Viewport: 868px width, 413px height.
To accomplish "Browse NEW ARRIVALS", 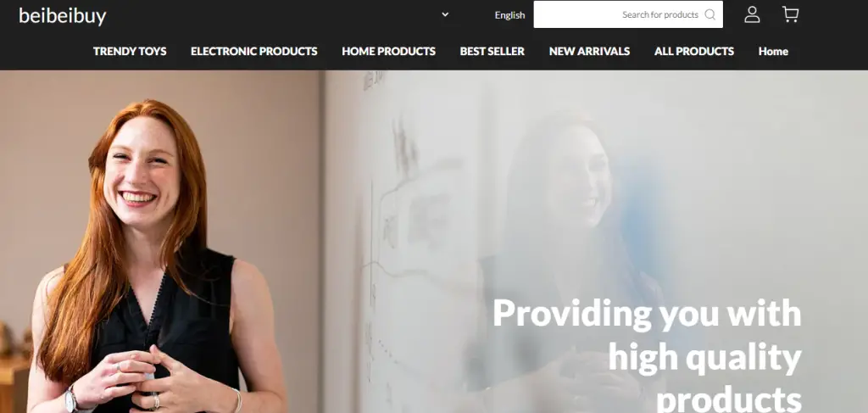I will 590,52.
